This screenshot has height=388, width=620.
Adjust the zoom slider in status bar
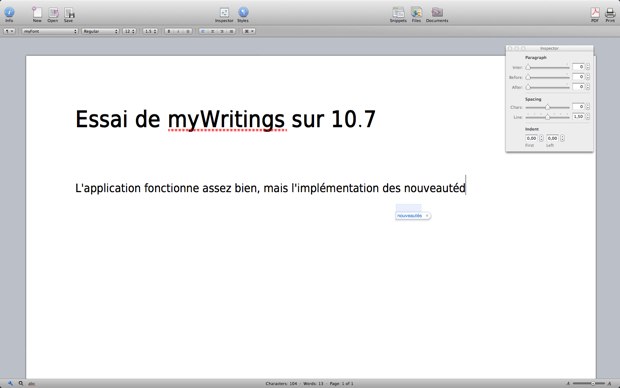tap(589, 383)
